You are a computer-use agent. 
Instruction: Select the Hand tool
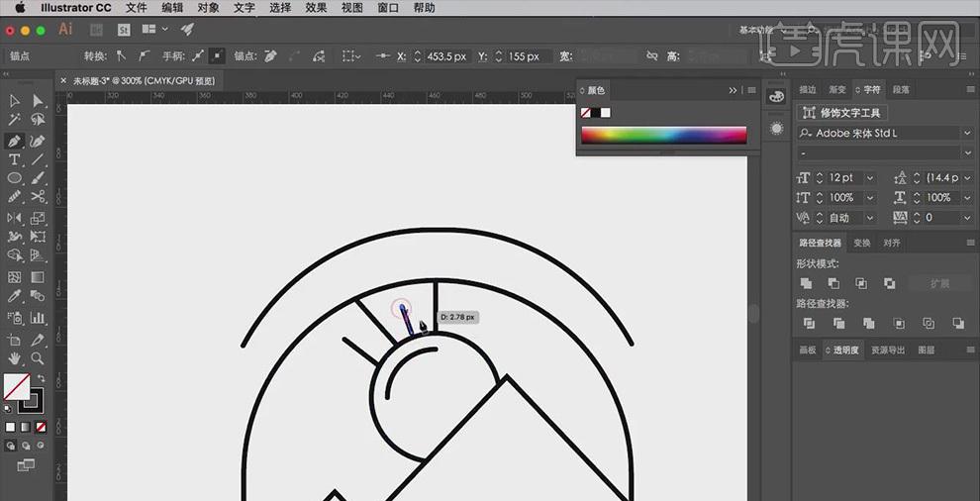tap(15, 358)
